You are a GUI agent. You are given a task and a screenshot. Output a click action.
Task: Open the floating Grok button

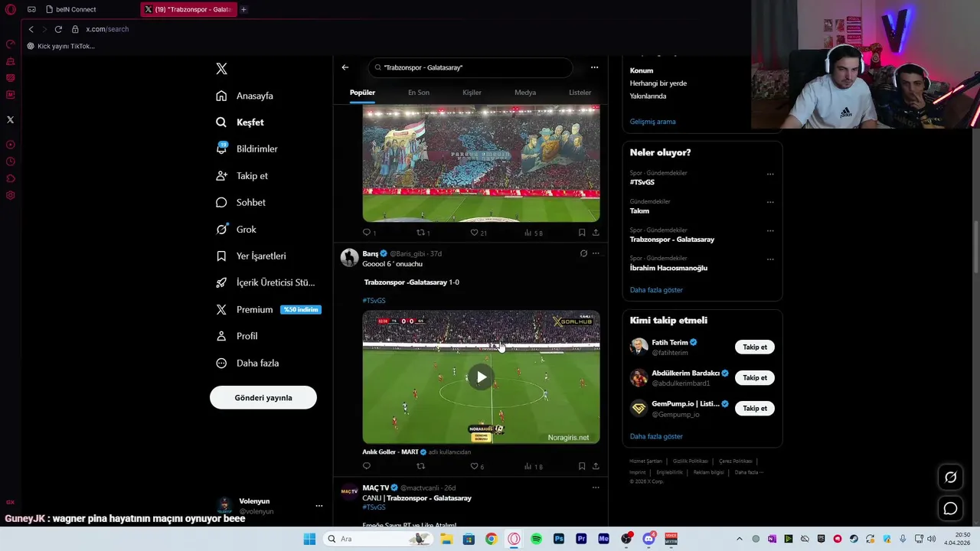click(x=950, y=478)
